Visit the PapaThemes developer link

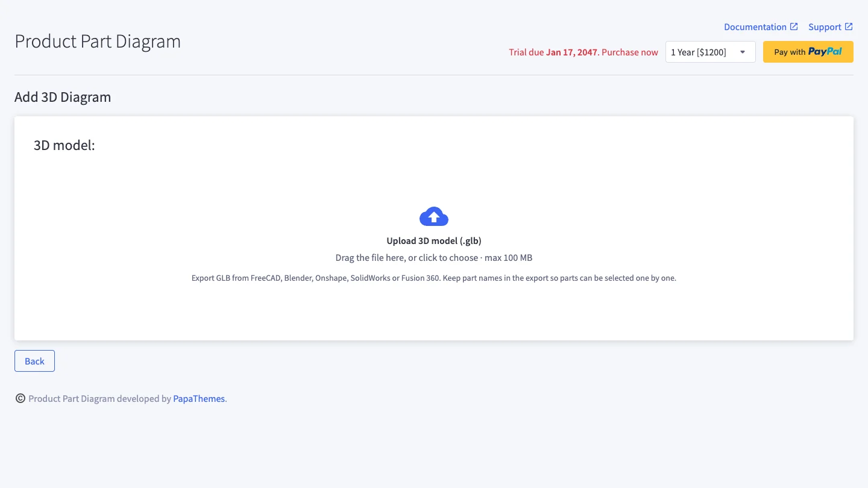click(199, 399)
